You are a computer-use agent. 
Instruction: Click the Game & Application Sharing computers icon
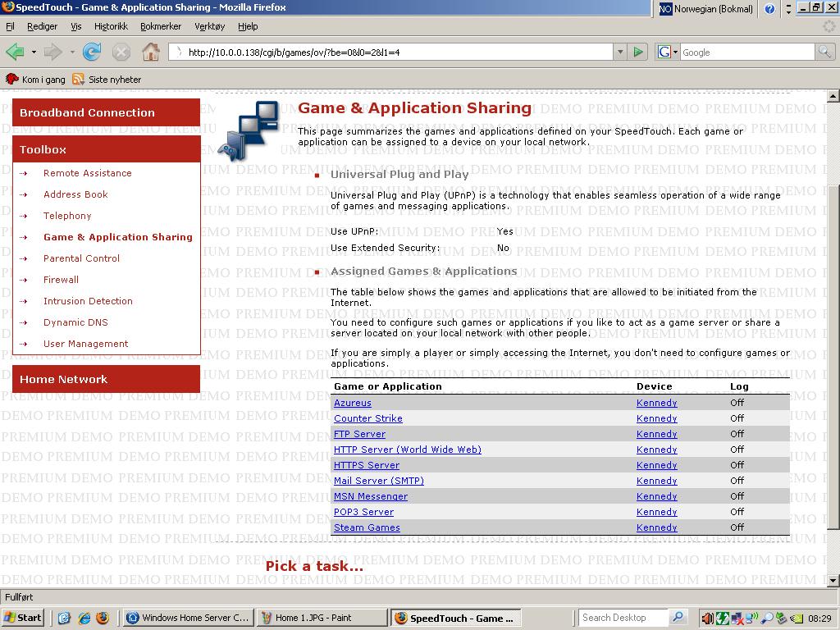click(249, 130)
